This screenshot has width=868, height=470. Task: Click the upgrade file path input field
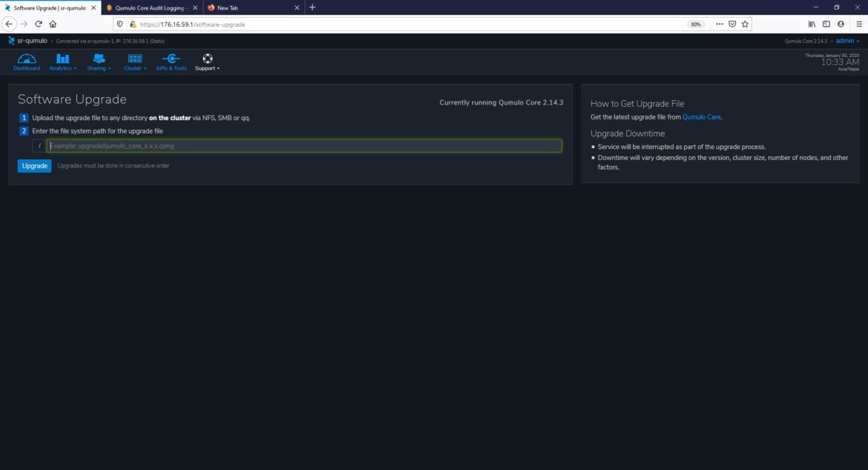304,146
